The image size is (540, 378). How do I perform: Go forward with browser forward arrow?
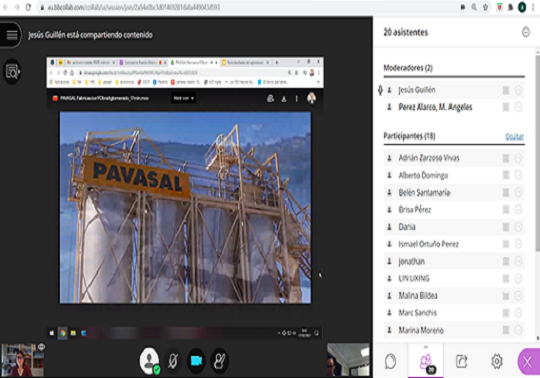[17, 7]
